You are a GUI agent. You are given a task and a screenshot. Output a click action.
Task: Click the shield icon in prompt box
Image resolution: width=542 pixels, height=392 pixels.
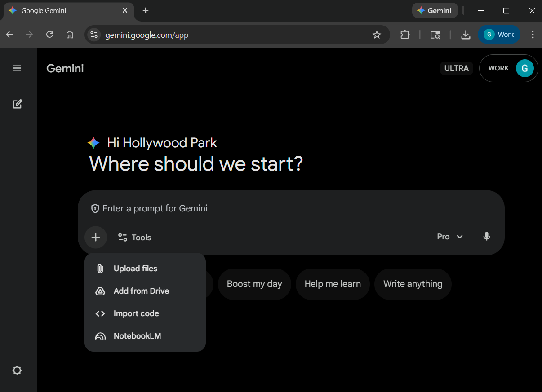click(x=95, y=208)
